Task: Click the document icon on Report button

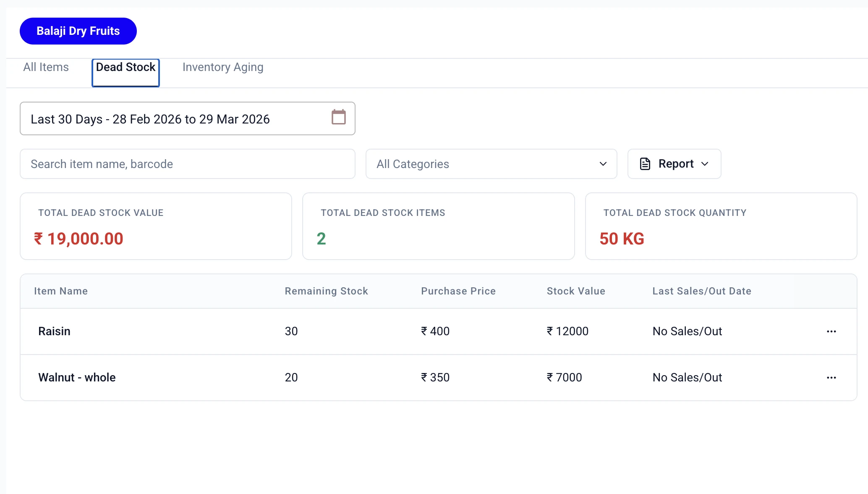Action: pyautogui.click(x=645, y=164)
